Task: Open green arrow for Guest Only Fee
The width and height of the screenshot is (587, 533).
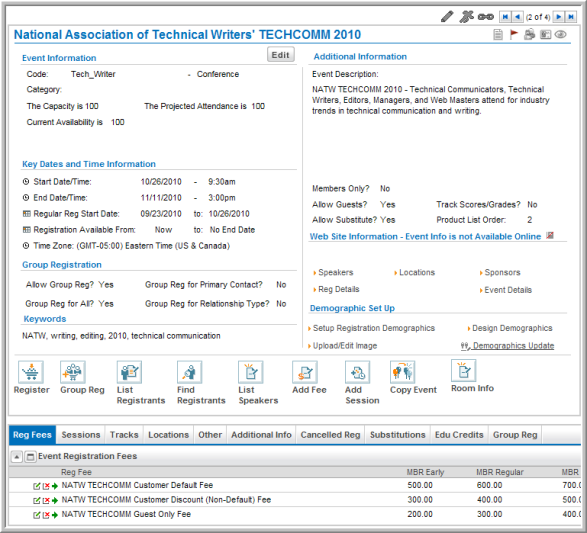Action: (x=55, y=515)
